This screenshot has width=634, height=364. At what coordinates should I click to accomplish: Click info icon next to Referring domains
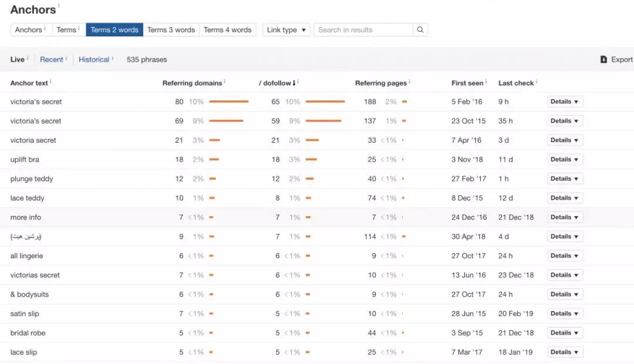pos(225,82)
